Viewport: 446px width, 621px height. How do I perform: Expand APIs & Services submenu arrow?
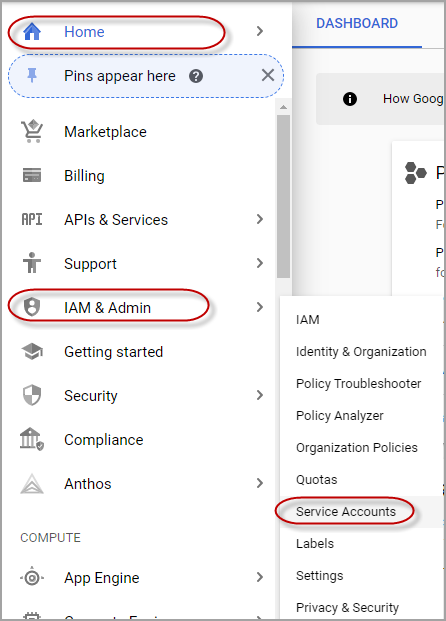260,219
